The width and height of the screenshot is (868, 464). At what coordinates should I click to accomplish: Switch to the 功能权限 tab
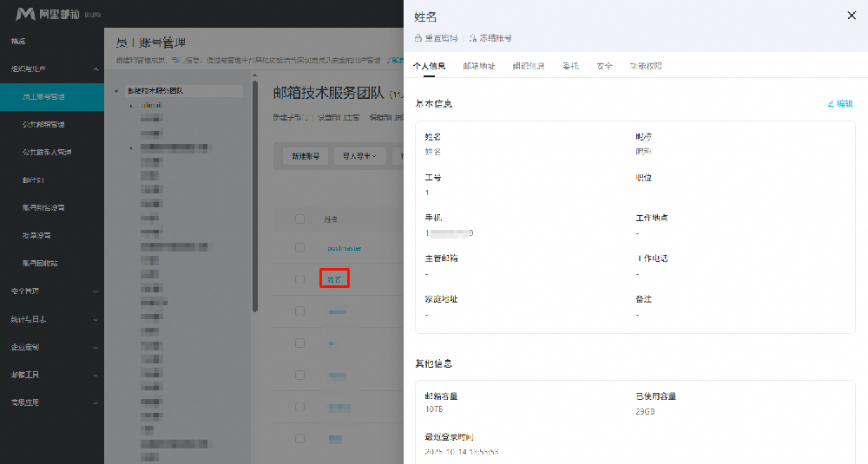click(646, 66)
